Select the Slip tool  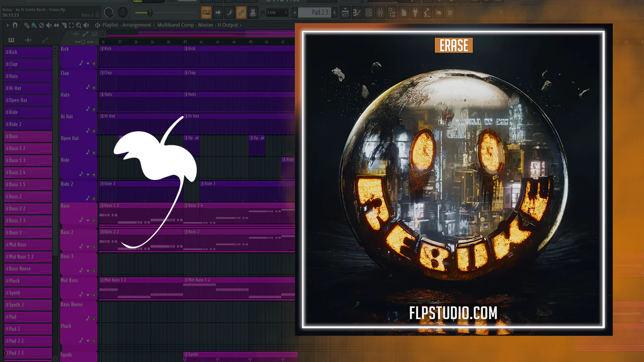pyautogui.click(x=56, y=25)
